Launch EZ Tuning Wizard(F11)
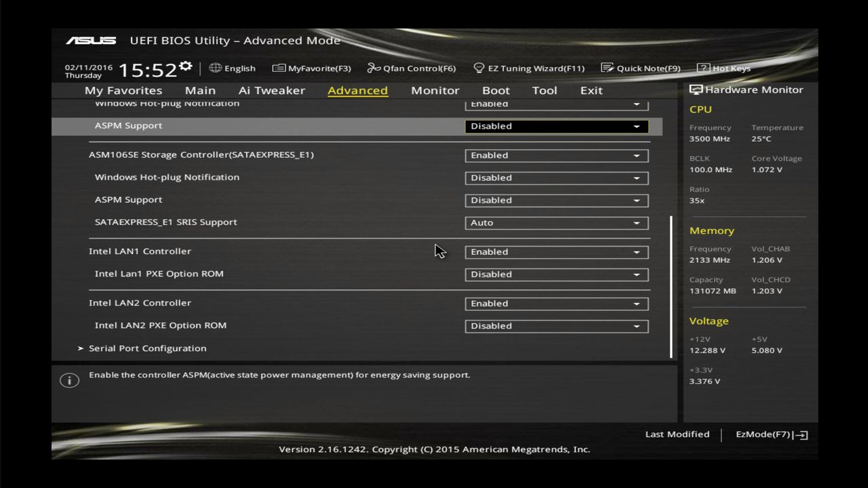 [529, 68]
